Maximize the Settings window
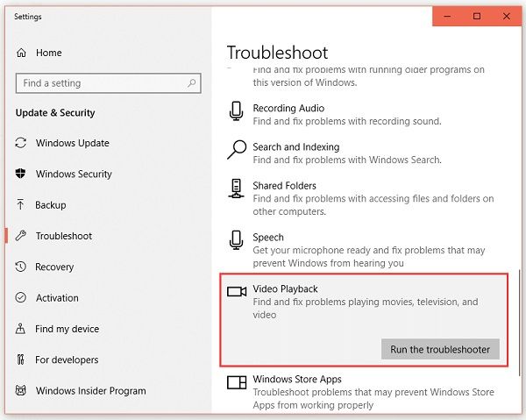 pyautogui.click(x=477, y=16)
